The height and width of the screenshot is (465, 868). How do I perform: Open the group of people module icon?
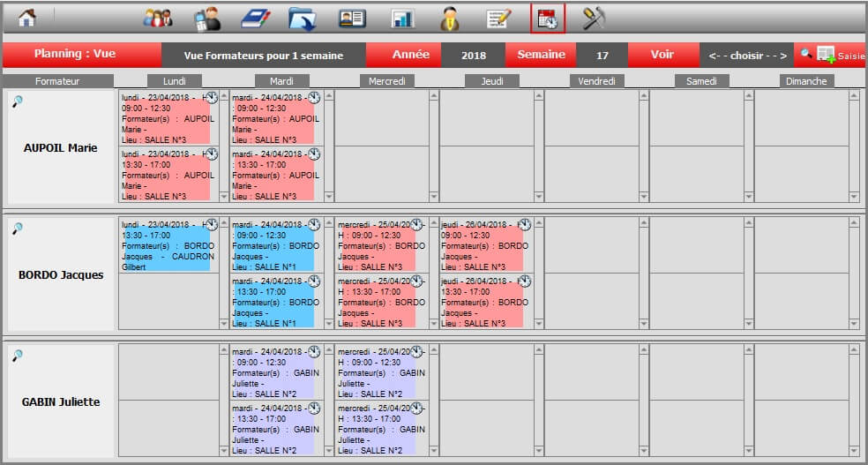coord(158,19)
